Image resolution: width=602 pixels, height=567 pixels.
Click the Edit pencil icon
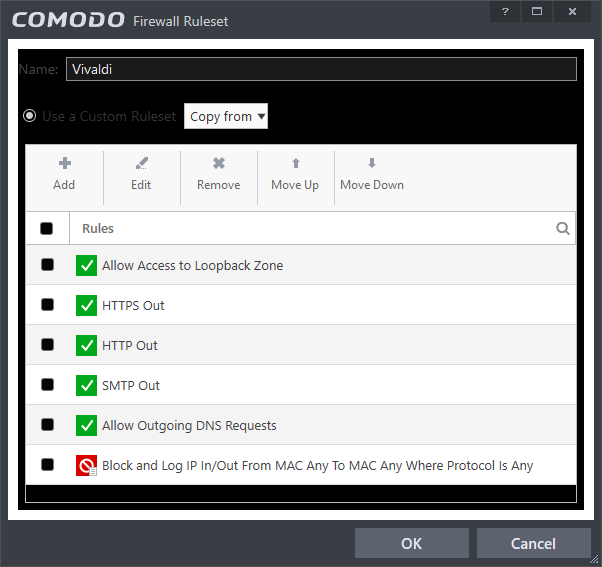coord(141,164)
